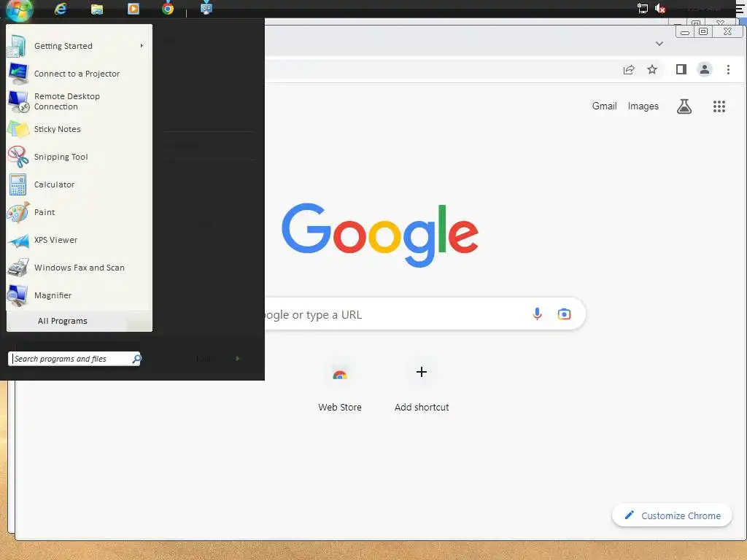Click Customize Chrome button

pos(672,516)
